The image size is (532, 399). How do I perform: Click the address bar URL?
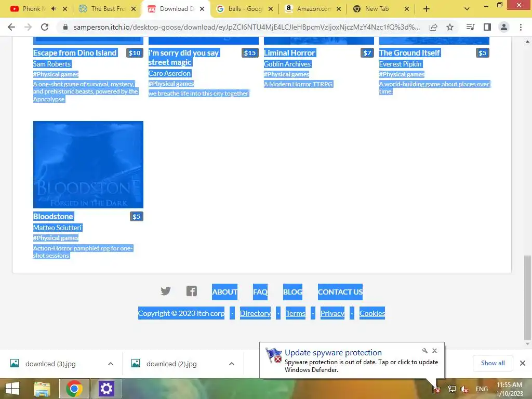pos(247,27)
